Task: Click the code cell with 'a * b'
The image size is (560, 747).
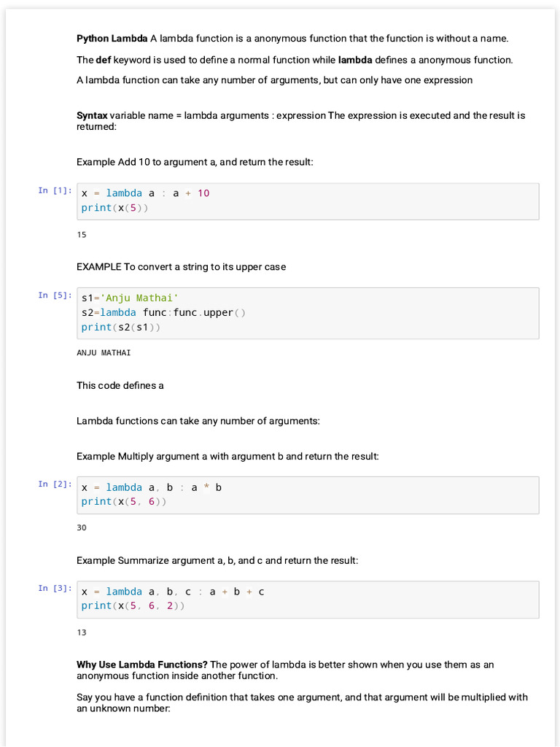Action: [x=308, y=495]
